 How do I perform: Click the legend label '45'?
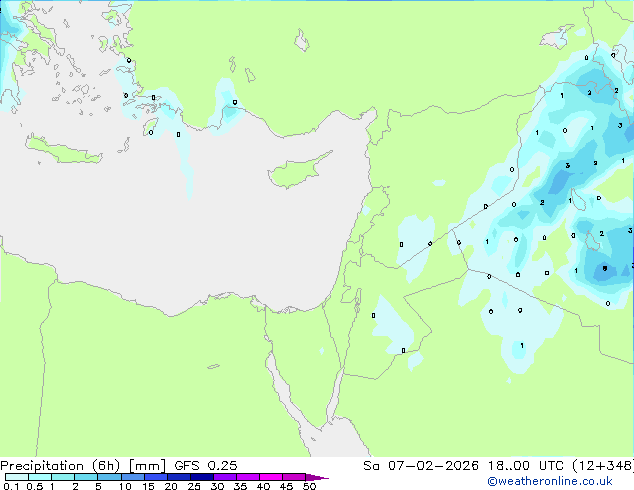[x=286, y=486]
